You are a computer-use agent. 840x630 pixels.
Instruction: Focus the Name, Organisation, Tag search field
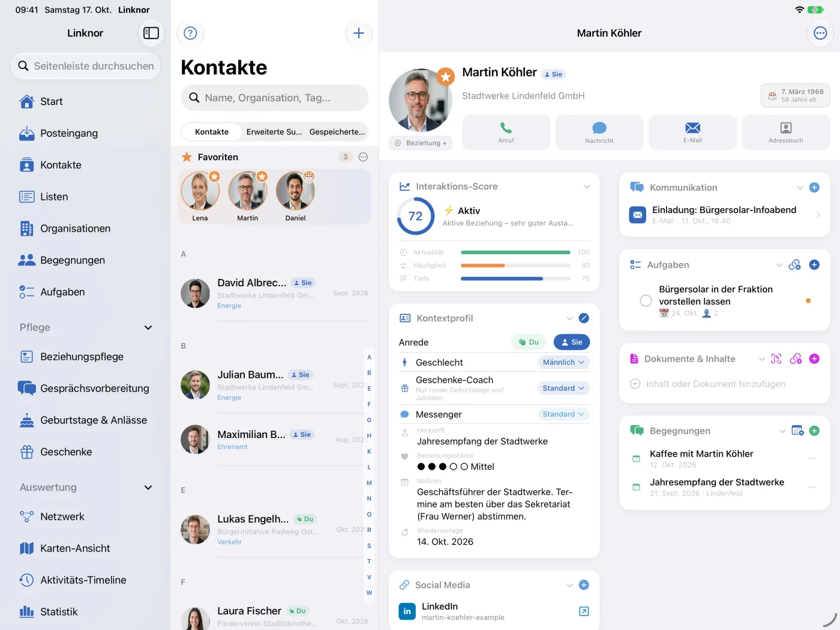[x=275, y=98]
